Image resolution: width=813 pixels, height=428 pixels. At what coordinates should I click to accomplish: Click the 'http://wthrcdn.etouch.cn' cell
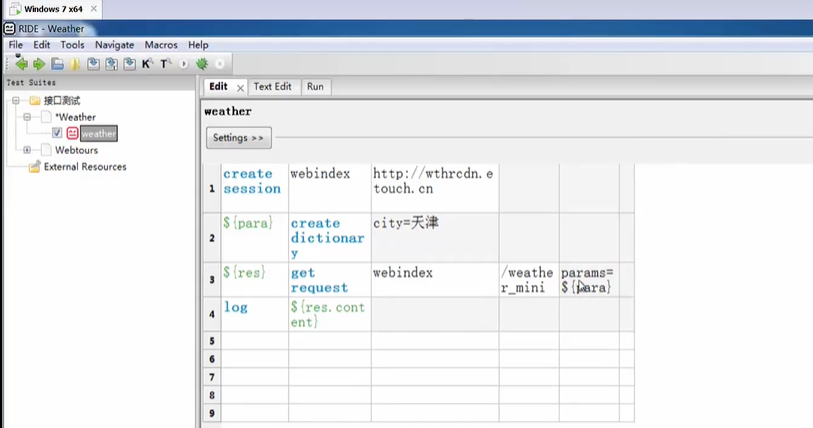pyautogui.click(x=435, y=188)
